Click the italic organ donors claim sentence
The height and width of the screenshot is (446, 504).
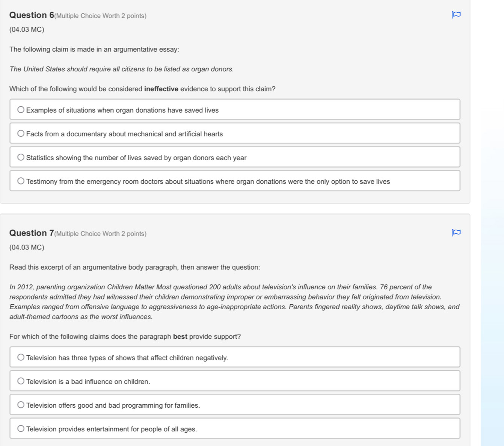pyautogui.click(x=121, y=69)
